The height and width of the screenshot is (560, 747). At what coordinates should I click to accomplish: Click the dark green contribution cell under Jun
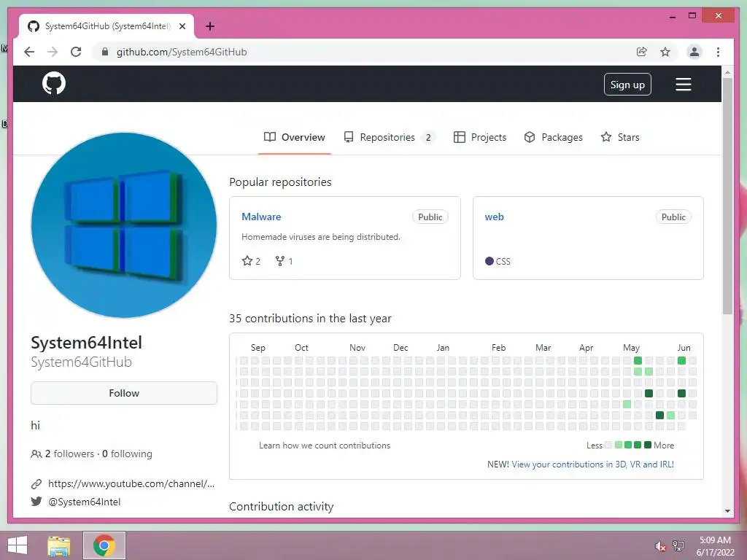pyautogui.click(x=682, y=393)
